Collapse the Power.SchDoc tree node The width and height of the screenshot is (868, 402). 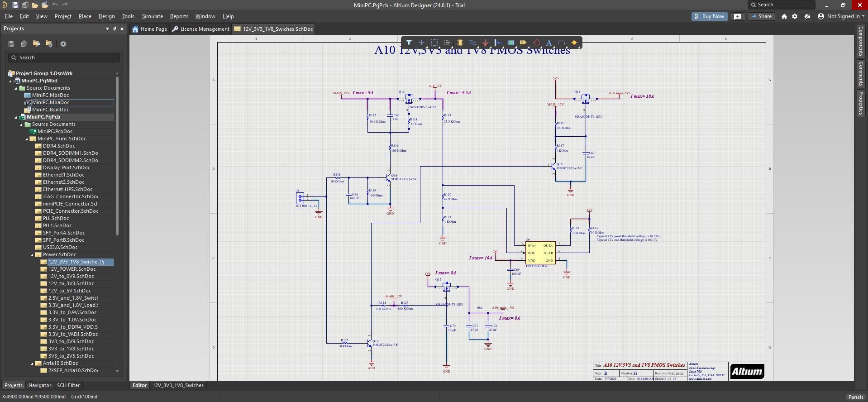click(x=32, y=255)
